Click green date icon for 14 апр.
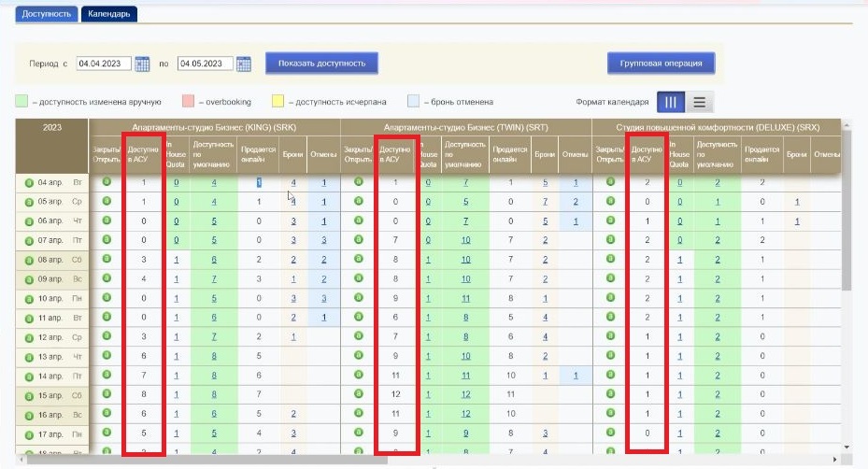Viewport: 868px width, 469px height. coord(29,377)
